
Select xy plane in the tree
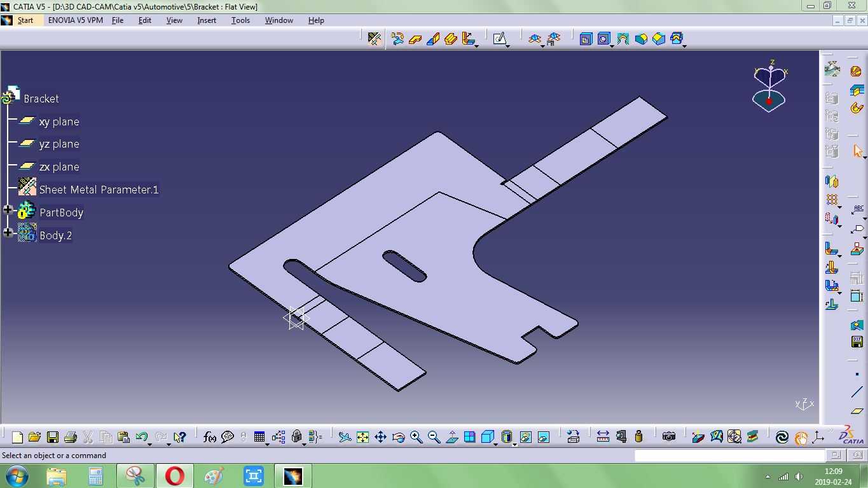coord(59,122)
